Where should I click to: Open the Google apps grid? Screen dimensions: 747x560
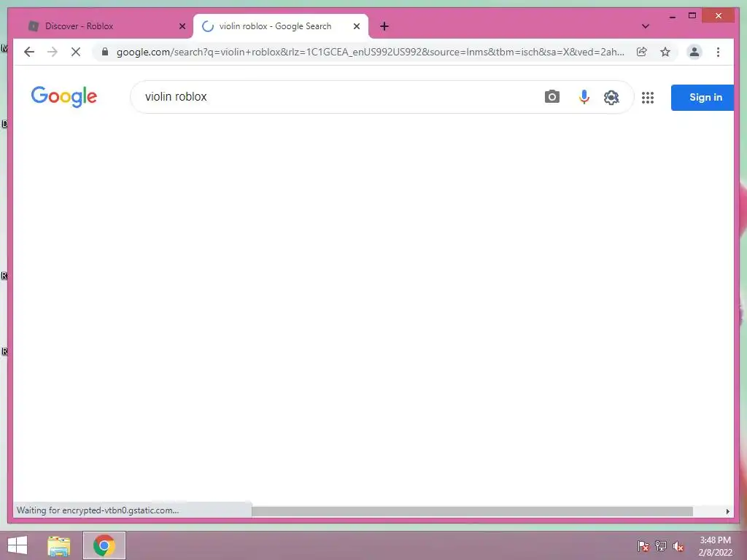point(648,98)
